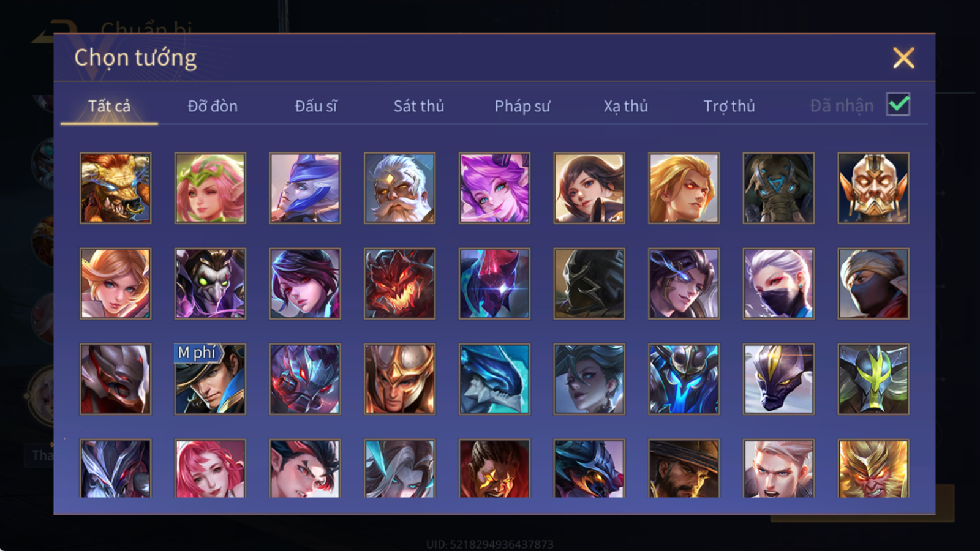Toggle the 'Đã nhận' checkbox

click(x=898, y=104)
